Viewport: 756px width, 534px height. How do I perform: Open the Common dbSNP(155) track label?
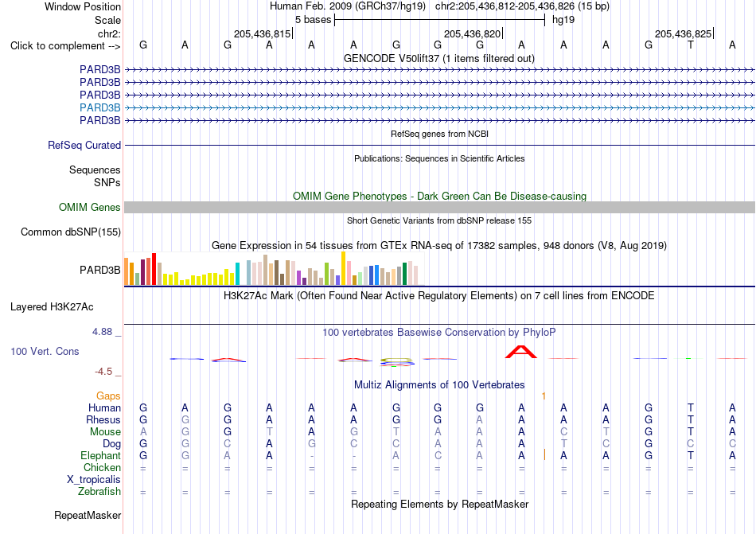pos(70,232)
